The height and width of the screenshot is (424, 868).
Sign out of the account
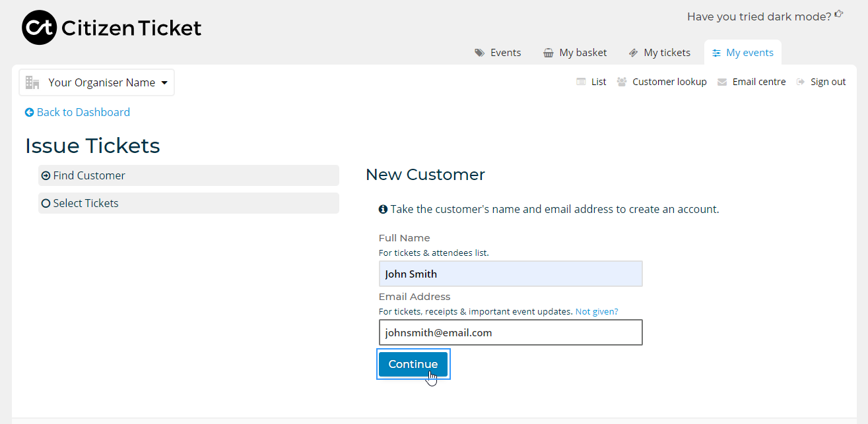(x=821, y=82)
